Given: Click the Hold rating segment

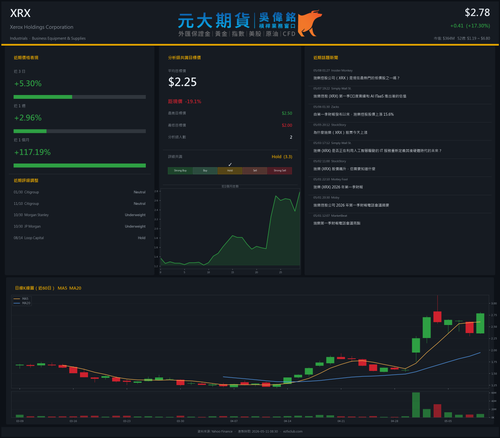Looking at the screenshot, I should tap(230, 171).
